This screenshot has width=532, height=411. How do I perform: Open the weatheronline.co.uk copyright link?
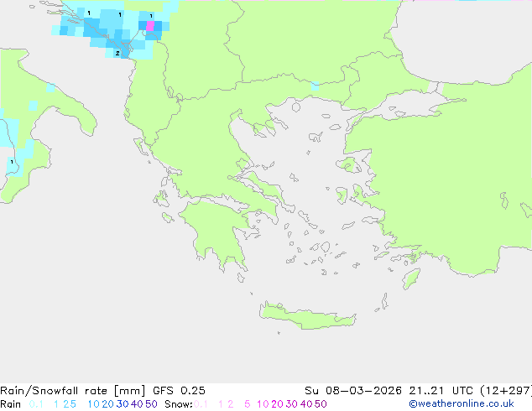pyautogui.click(x=462, y=403)
